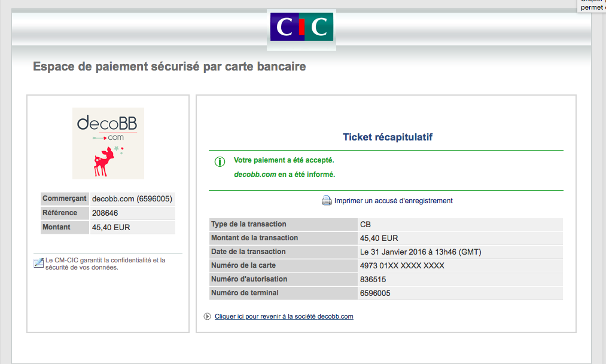Click the green information icon
Image resolution: width=606 pixels, height=364 pixels.
(x=220, y=162)
